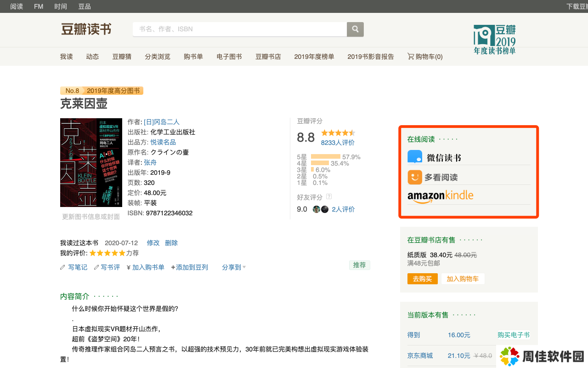Click the book title search field
Viewport: 588px width, 368px height.
click(239, 29)
